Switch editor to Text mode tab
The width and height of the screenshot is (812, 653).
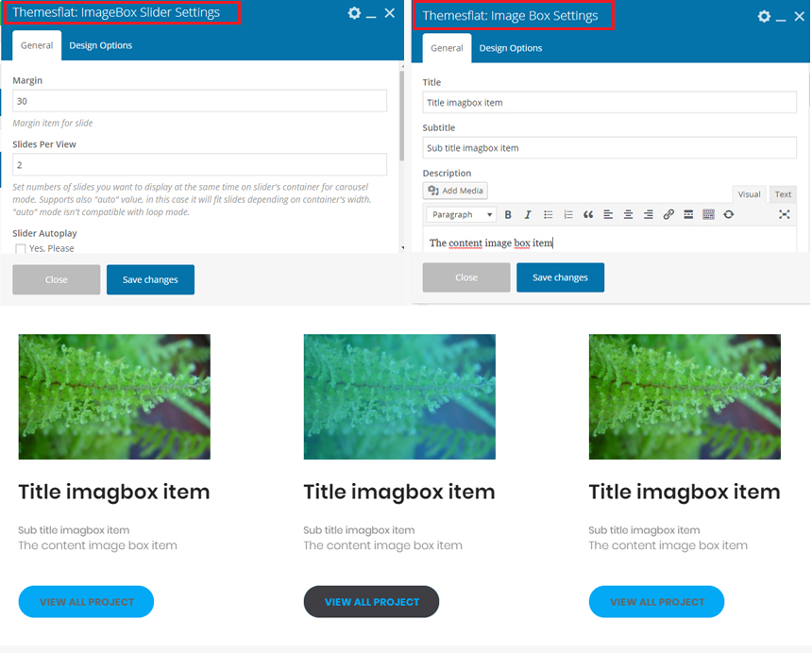[x=783, y=194]
